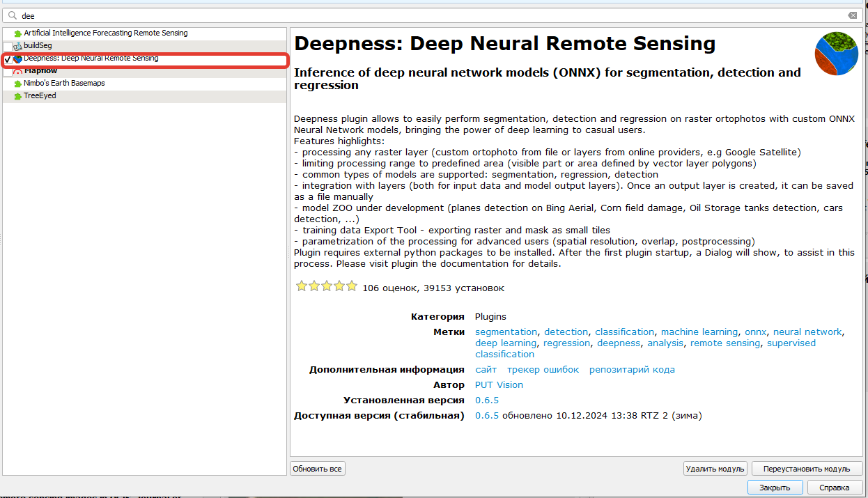Select Artificial Intelligence Forecasting Remote Sensing plugin

(x=144, y=33)
